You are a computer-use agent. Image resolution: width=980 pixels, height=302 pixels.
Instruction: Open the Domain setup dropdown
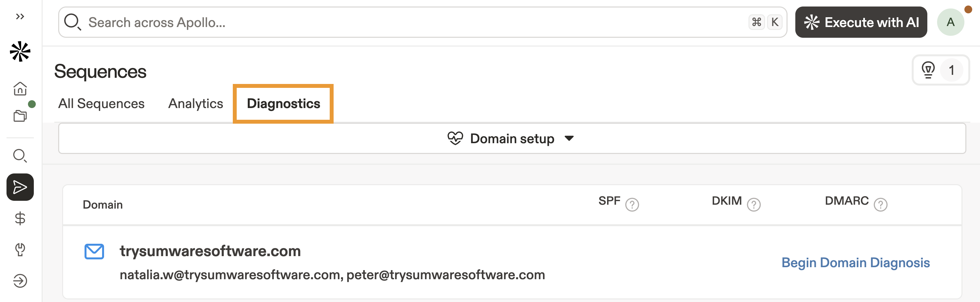click(x=511, y=139)
